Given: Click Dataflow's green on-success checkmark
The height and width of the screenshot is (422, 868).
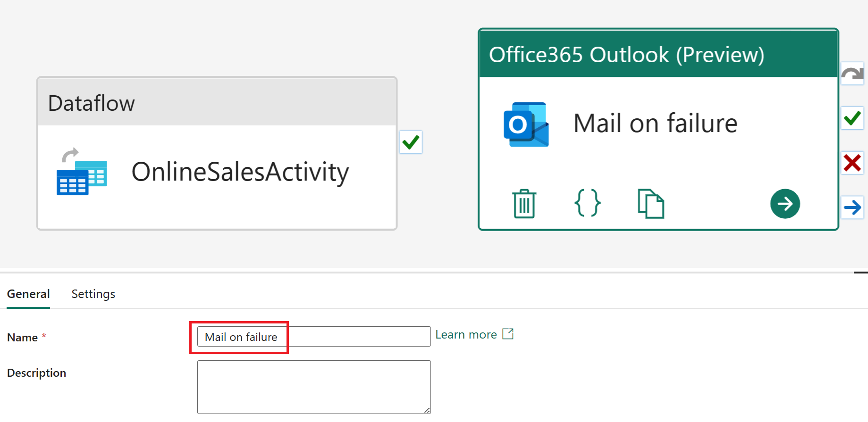Looking at the screenshot, I should pos(411,142).
